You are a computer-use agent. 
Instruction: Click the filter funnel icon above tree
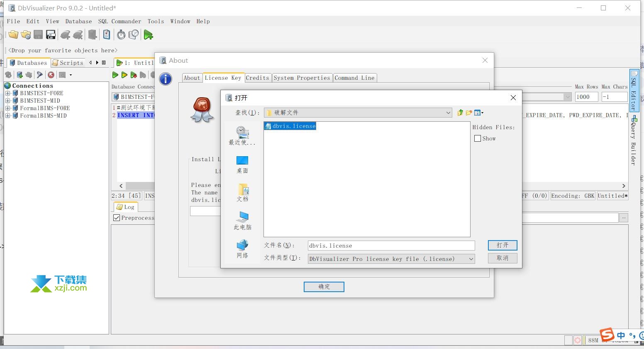pyautogui.click(x=40, y=75)
